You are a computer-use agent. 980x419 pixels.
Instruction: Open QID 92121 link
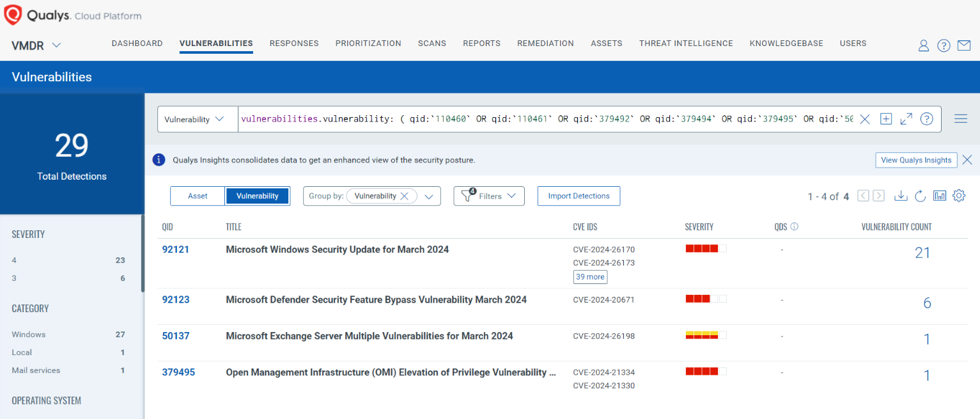(176, 249)
